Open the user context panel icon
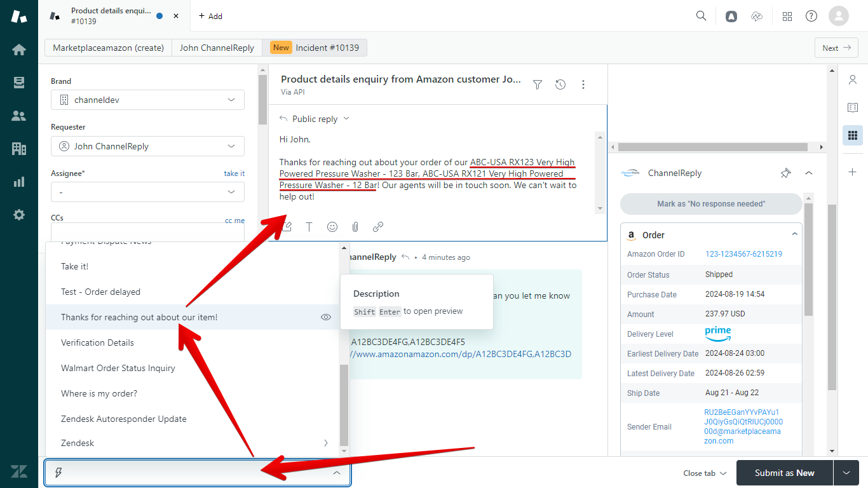 click(853, 79)
